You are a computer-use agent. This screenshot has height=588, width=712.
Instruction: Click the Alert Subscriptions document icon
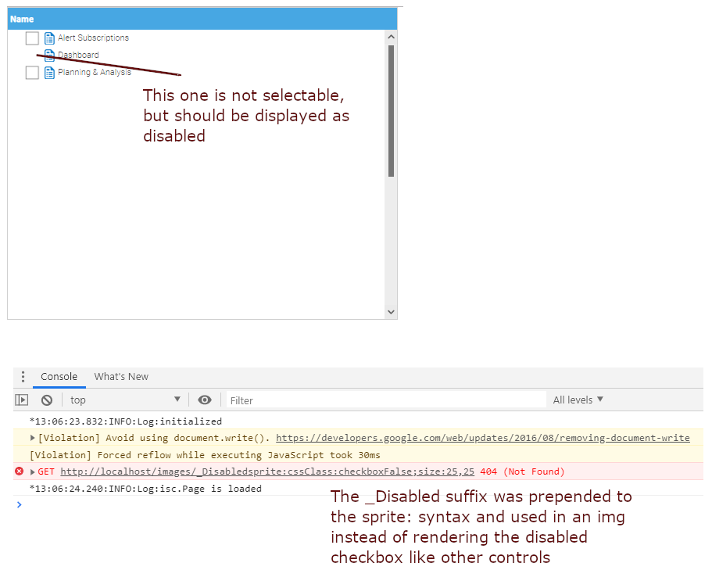coord(49,38)
